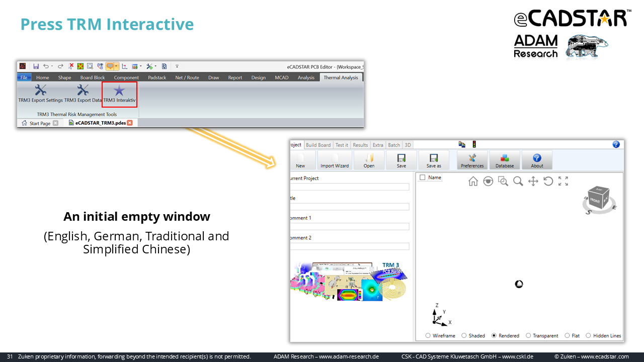
Task: Click the Save as button
Action: (434, 160)
